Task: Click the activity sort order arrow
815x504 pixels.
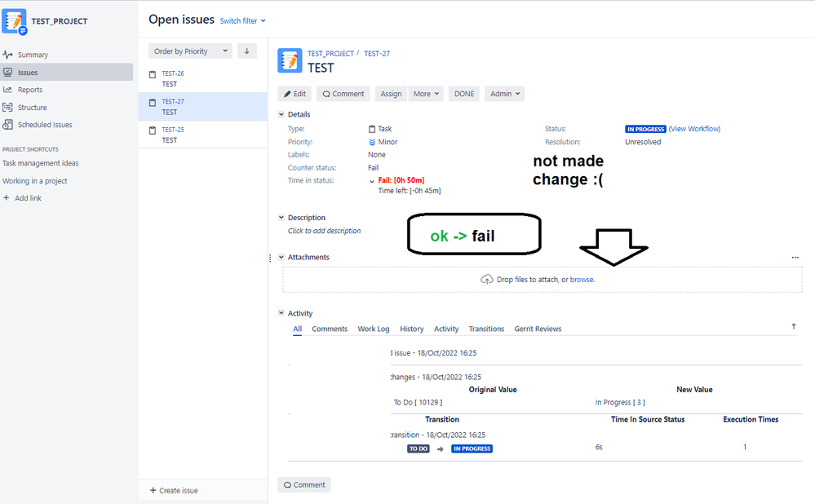Action: click(794, 326)
